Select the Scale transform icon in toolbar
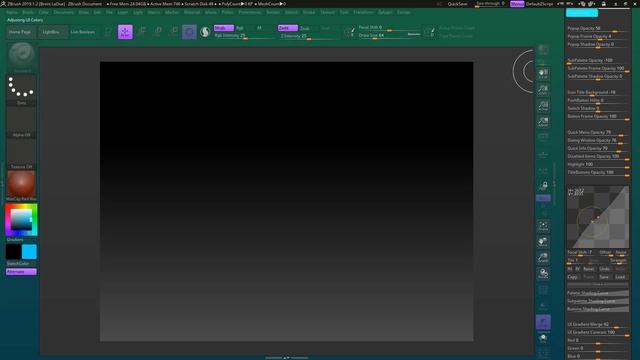The width and height of the screenshot is (640, 360). coord(158,32)
